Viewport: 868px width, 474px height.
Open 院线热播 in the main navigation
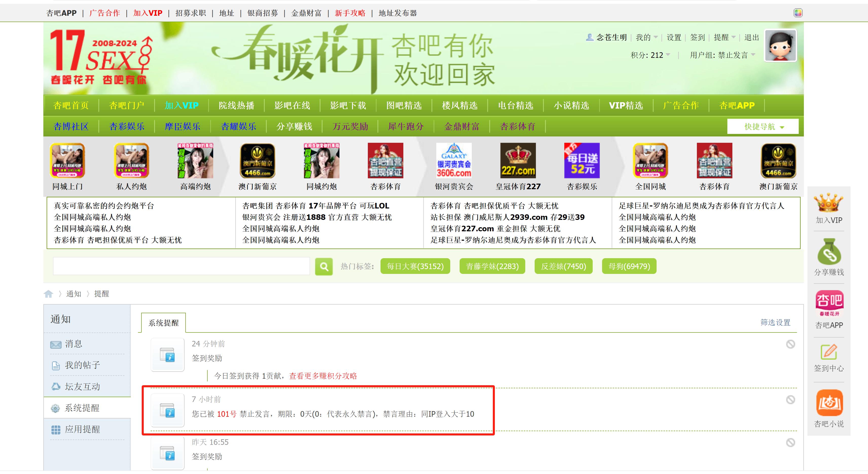[237, 106]
